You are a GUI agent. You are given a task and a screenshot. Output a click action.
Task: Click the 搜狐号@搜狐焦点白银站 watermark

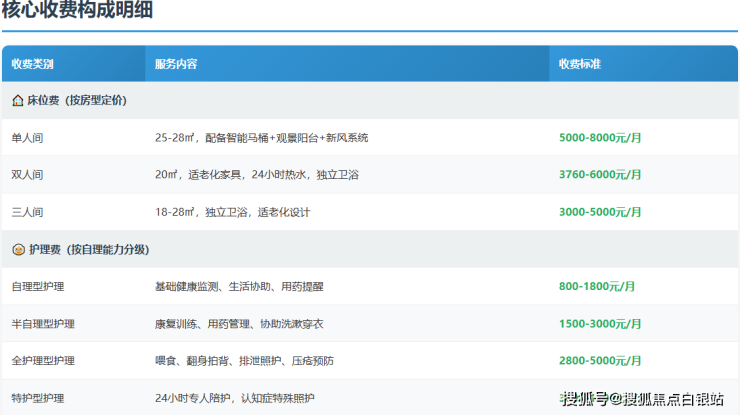(x=642, y=399)
